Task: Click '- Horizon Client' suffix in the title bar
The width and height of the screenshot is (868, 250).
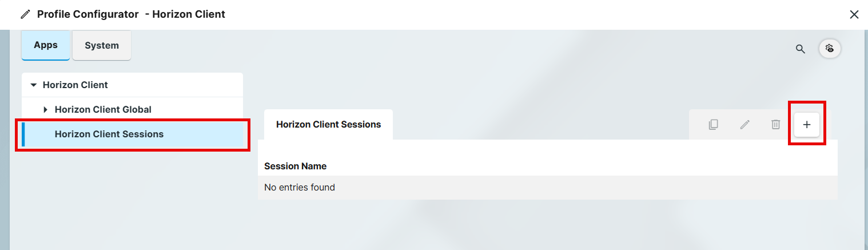Action: 185,14
